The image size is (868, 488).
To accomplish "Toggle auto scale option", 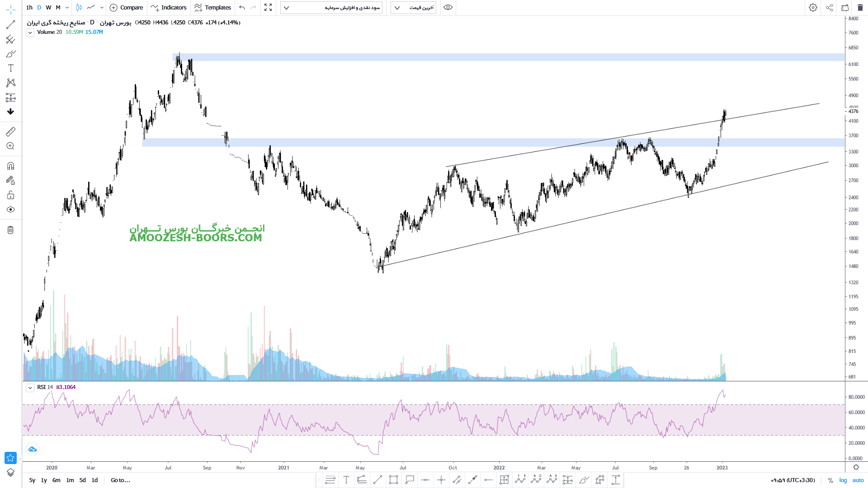I will point(858,480).
